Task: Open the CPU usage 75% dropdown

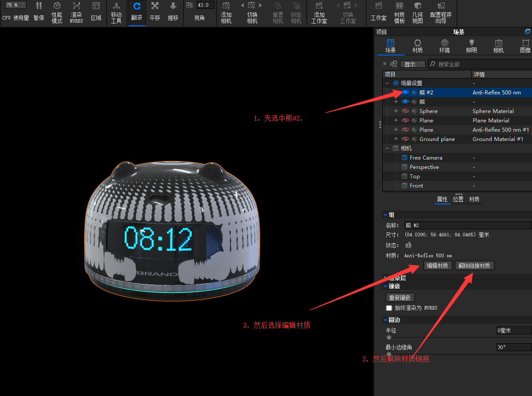Action: tap(16, 5)
